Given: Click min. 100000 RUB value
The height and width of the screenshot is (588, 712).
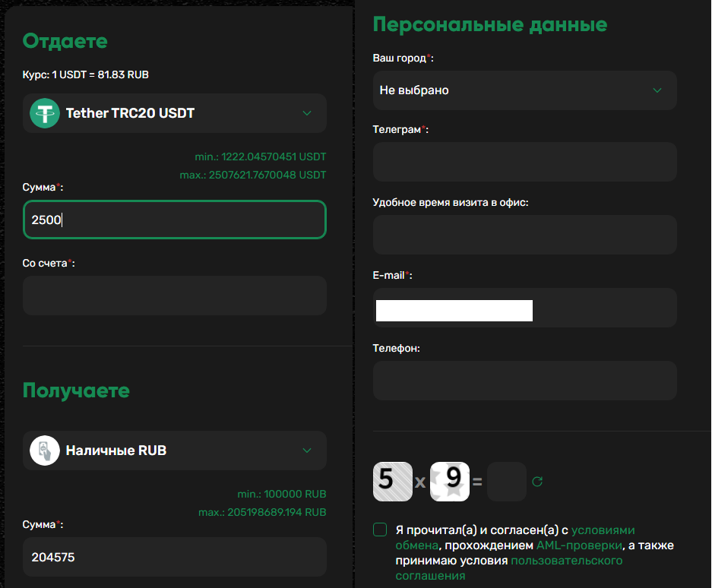Looking at the screenshot, I should pyautogui.click(x=281, y=494).
